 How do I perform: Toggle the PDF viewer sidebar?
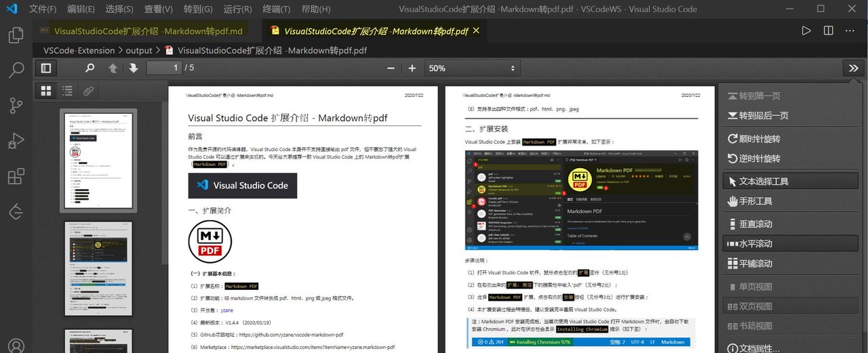46,68
